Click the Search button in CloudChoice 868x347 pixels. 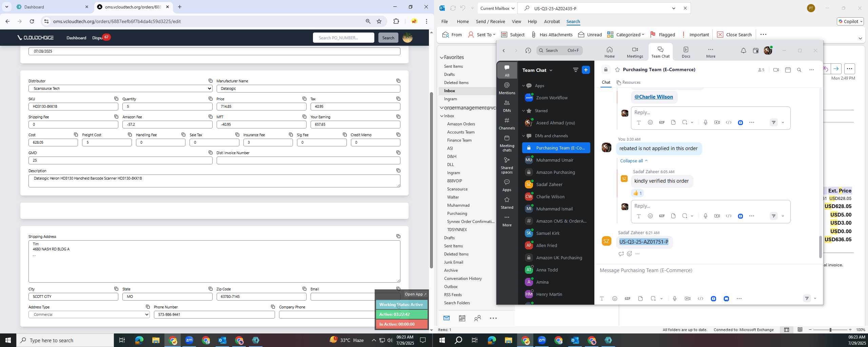(388, 38)
